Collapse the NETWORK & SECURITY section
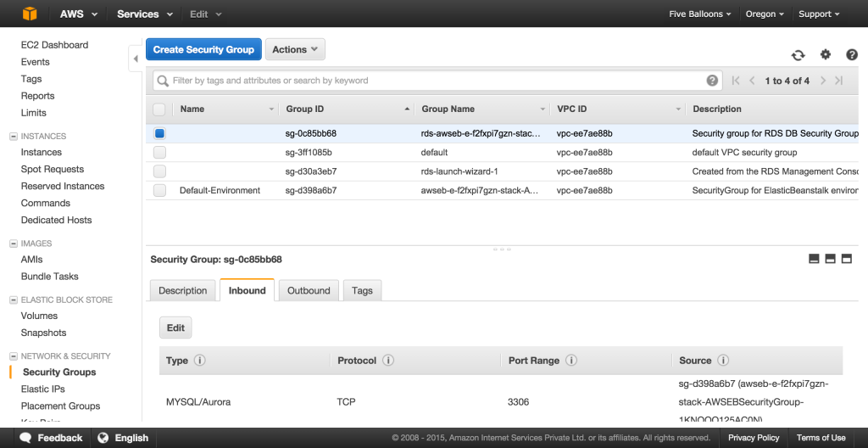The height and width of the screenshot is (448, 868). 14,356
